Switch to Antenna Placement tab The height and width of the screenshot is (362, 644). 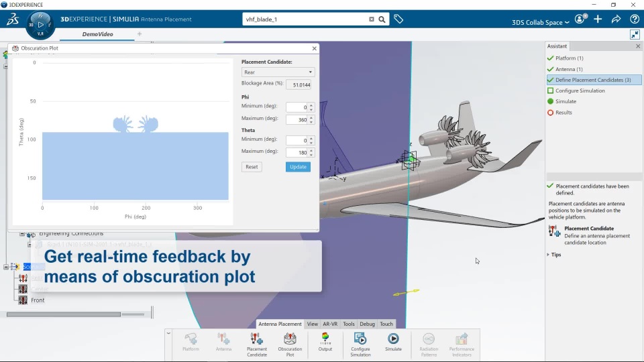(x=280, y=324)
